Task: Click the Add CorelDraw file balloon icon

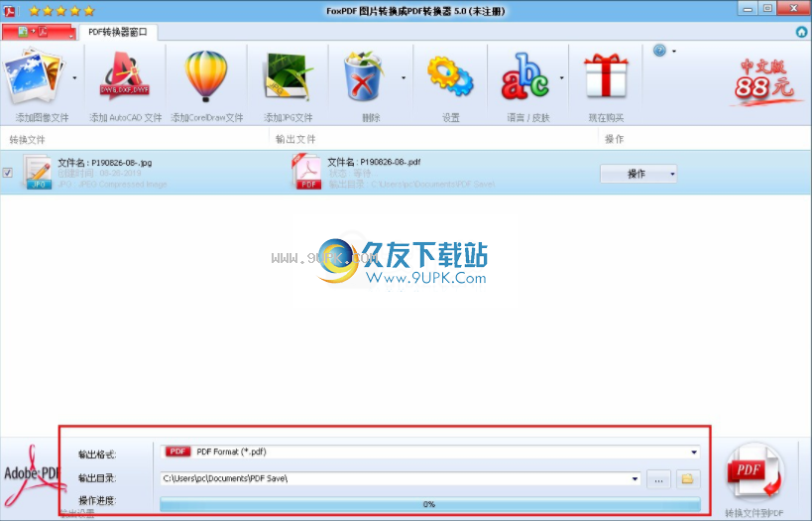Action: [206, 75]
